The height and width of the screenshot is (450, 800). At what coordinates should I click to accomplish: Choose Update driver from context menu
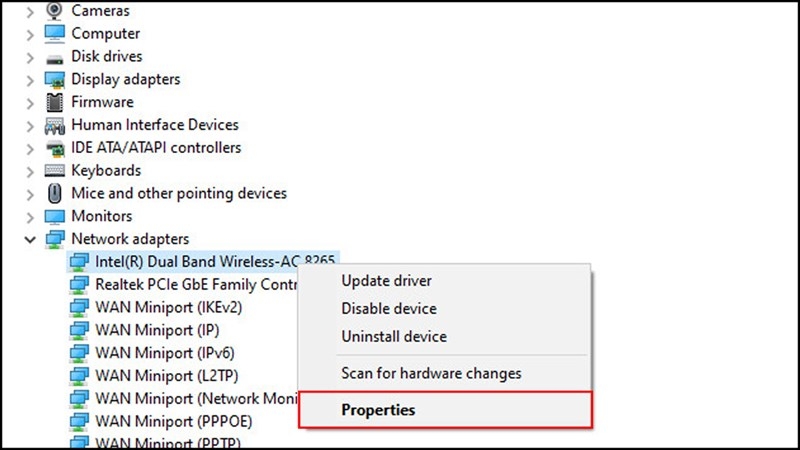tap(386, 281)
